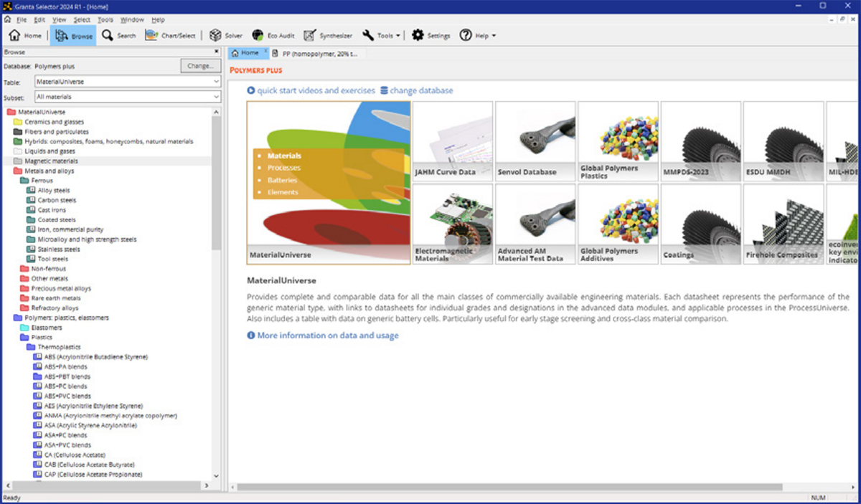Click the Change... database button
Image resolution: width=861 pixels, height=504 pixels.
[200, 65]
